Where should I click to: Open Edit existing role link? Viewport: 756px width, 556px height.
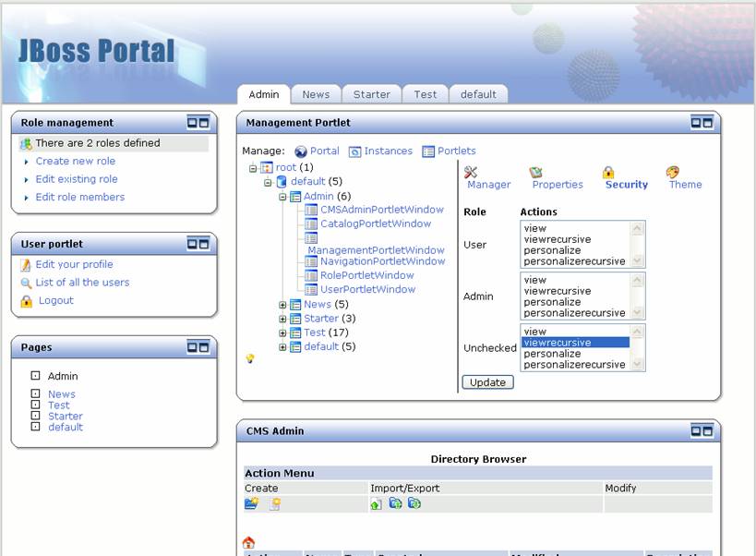tap(77, 179)
